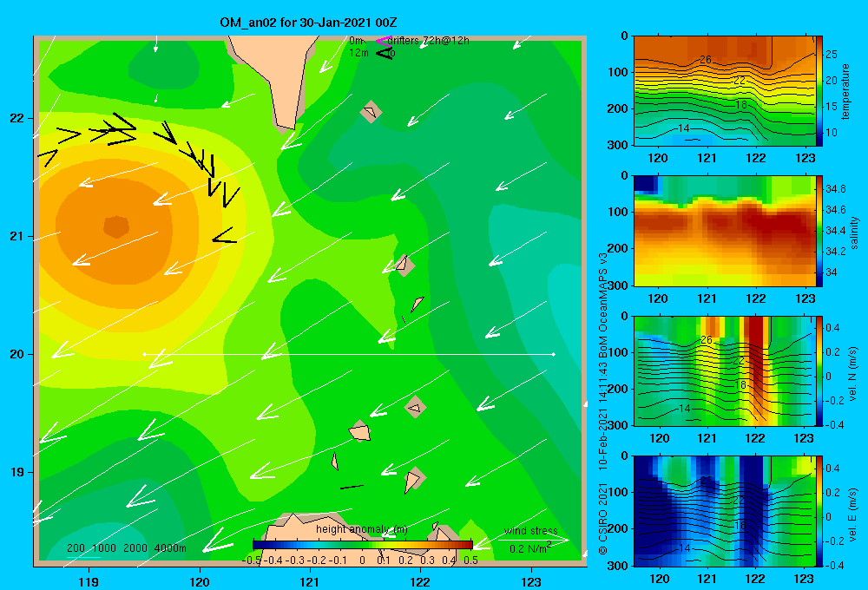The width and height of the screenshot is (868, 590).
Task: Click the vertical 'temperature' axis label
Action: tap(845, 91)
